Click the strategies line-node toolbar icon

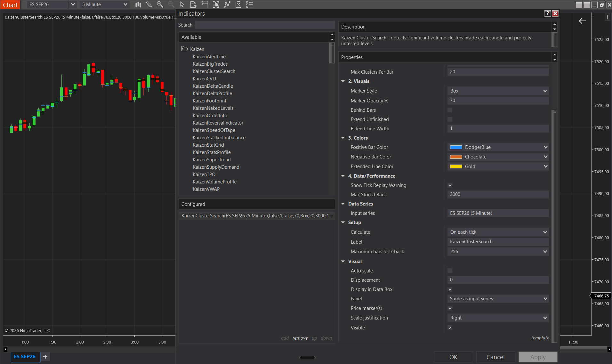227,4
